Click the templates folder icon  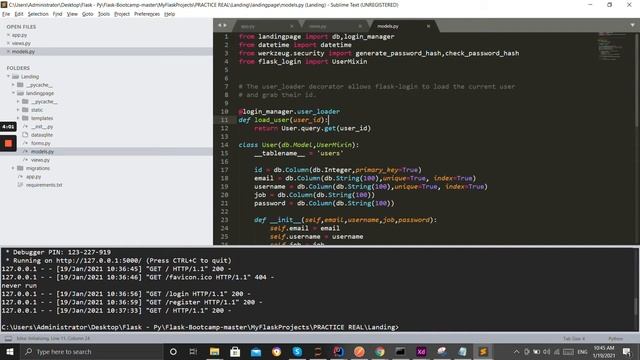tap(25, 118)
